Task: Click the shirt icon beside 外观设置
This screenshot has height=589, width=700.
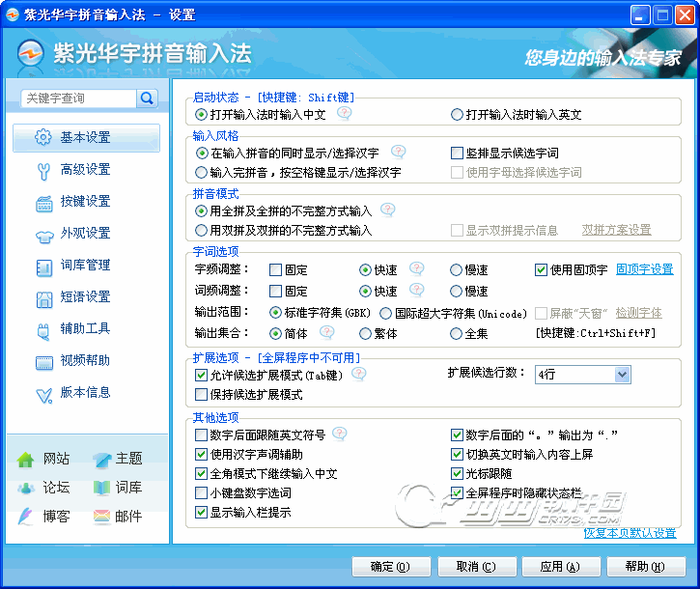Action: tap(44, 237)
